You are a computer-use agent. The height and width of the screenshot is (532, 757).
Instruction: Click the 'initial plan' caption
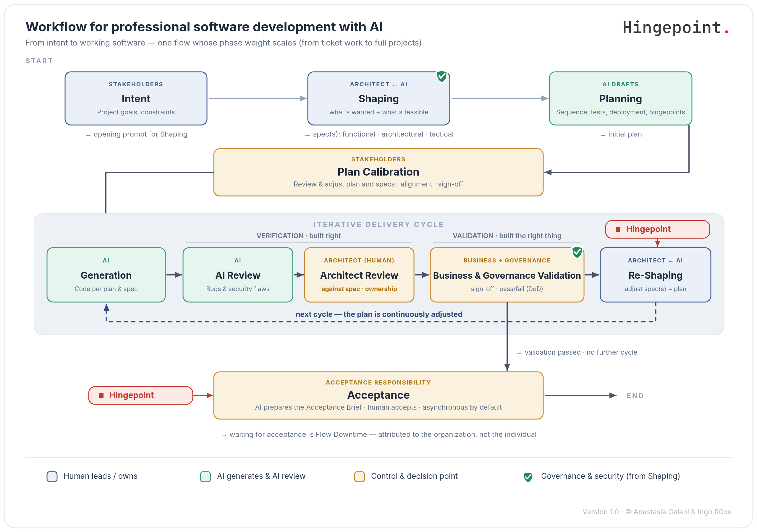625,134
